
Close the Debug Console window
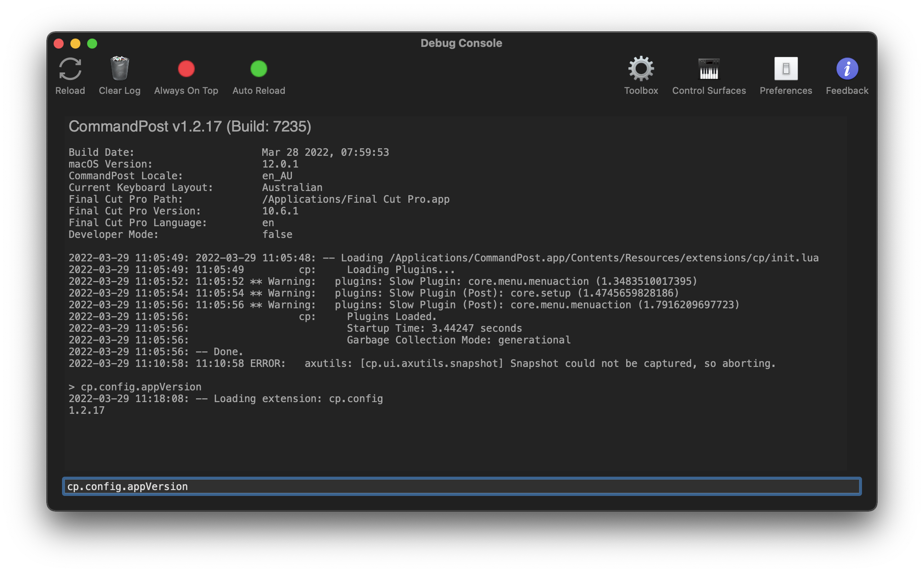click(x=59, y=44)
